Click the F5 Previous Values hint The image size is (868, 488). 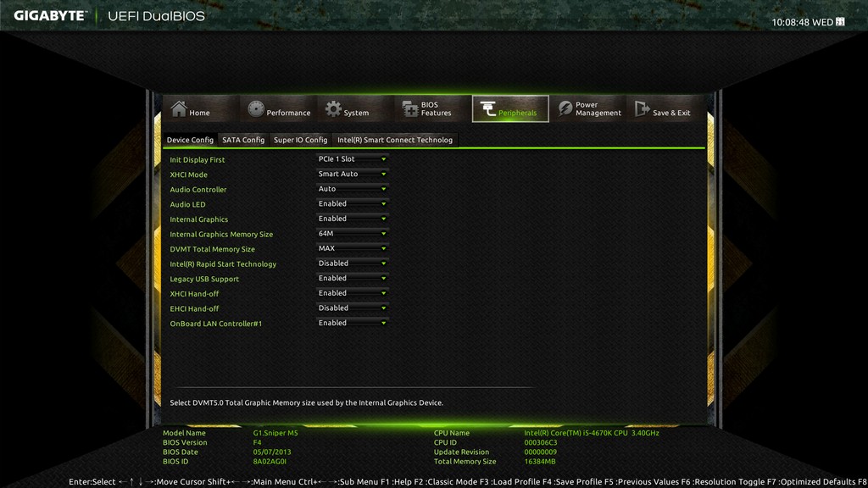click(642, 482)
